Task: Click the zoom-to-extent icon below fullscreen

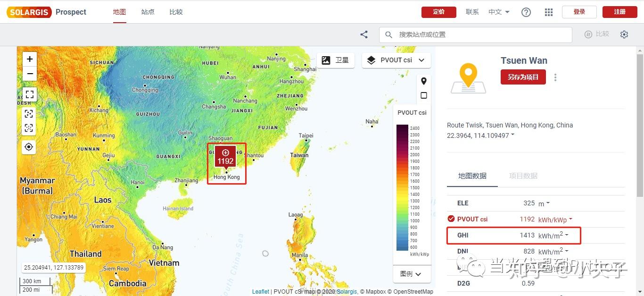Action: click(28, 113)
